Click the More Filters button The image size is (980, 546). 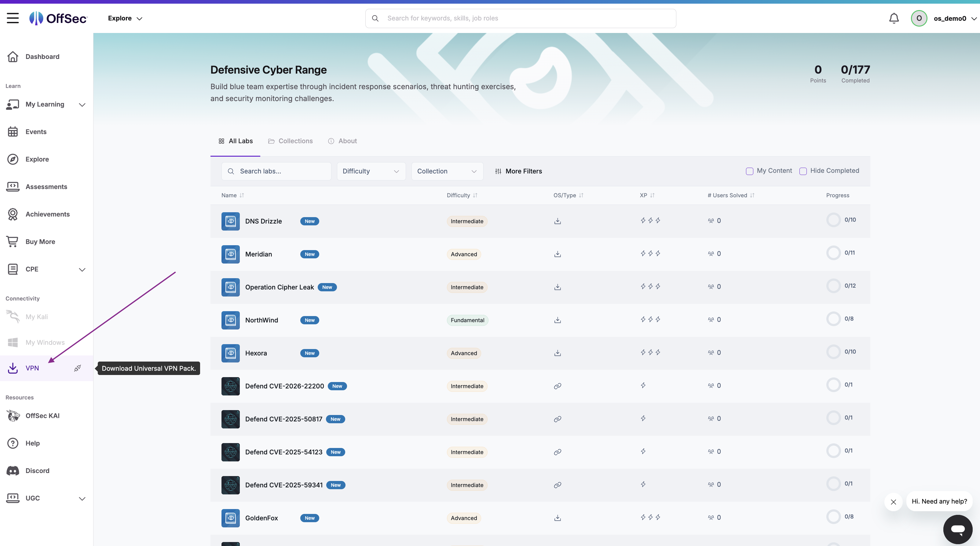[x=518, y=171]
